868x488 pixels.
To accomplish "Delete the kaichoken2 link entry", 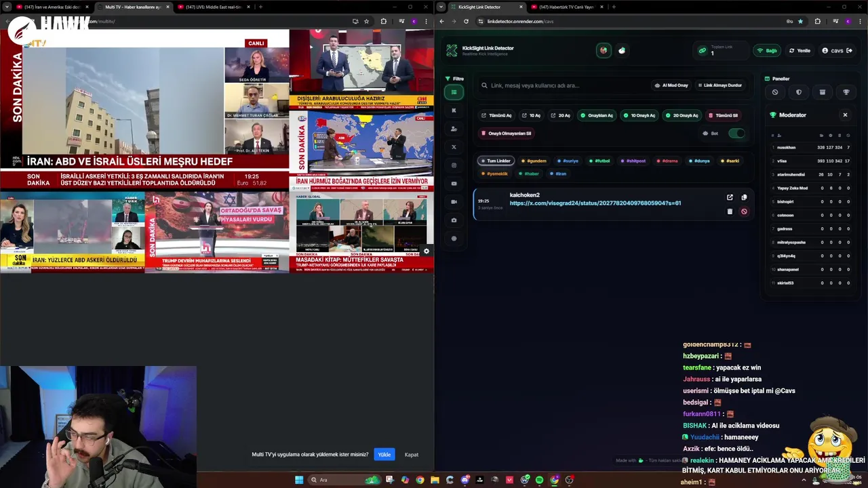I will coord(730,211).
